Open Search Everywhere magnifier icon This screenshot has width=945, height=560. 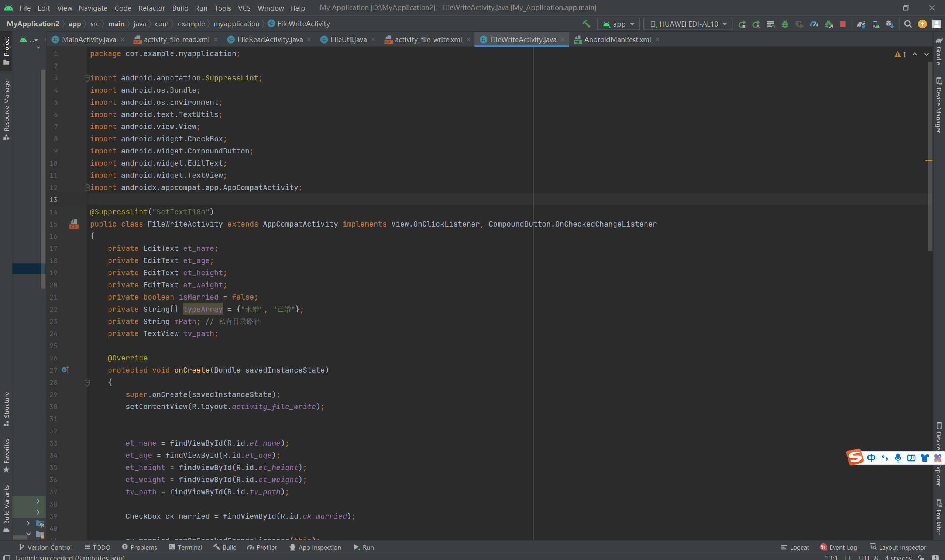(908, 24)
